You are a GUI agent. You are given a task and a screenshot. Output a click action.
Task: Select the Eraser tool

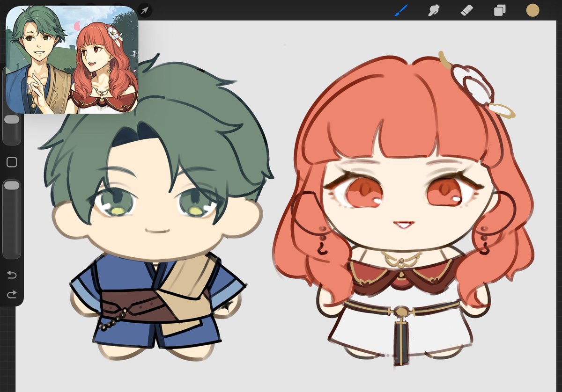pos(467,10)
